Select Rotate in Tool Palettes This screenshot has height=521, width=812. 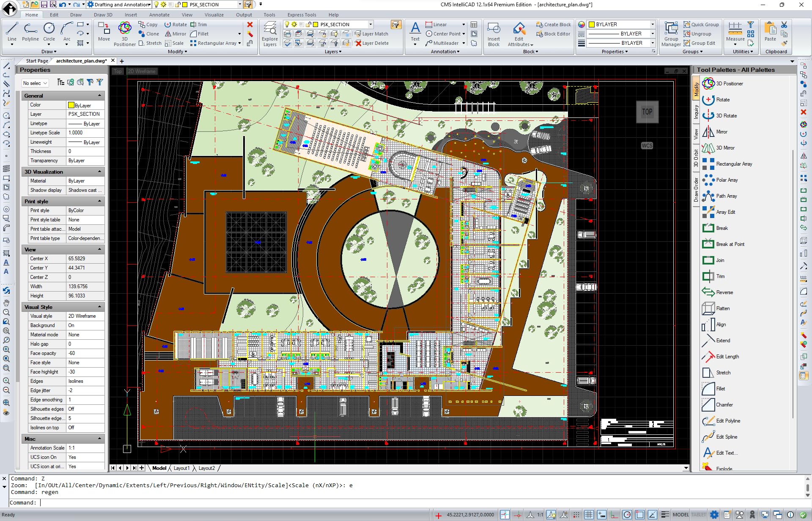[716, 100]
